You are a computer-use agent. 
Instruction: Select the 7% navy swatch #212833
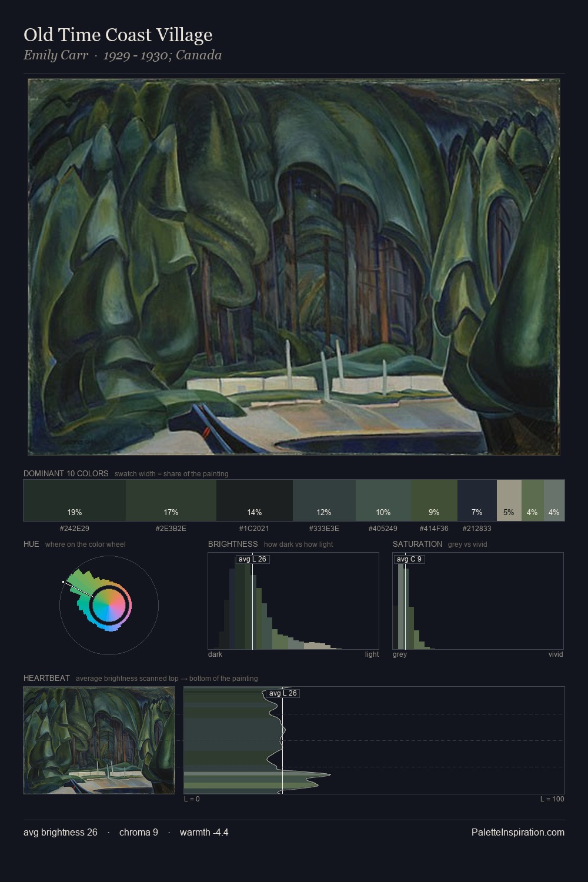pos(477,500)
